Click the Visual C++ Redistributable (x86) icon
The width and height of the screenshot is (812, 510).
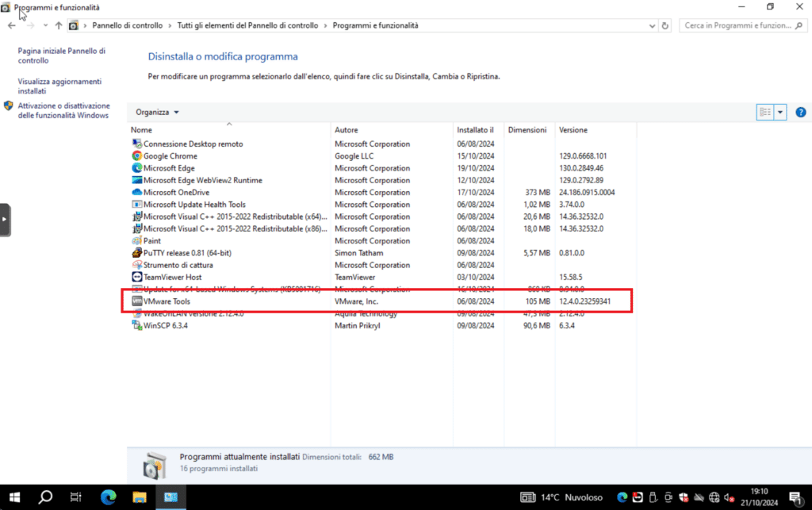pyautogui.click(x=136, y=228)
